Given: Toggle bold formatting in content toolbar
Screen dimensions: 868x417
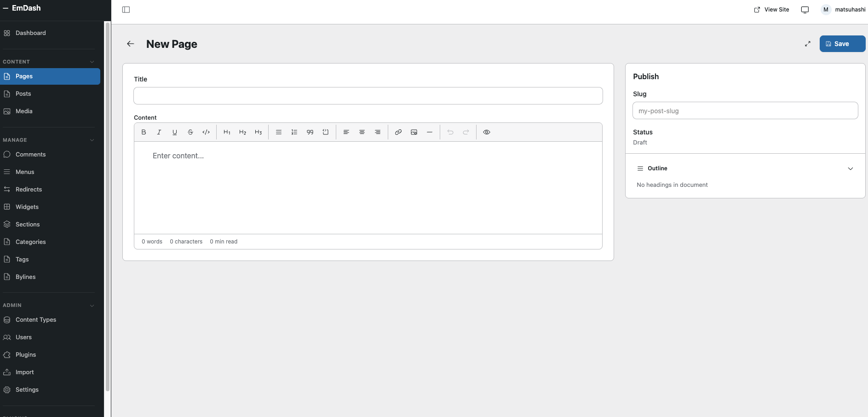Looking at the screenshot, I should click(x=144, y=132).
